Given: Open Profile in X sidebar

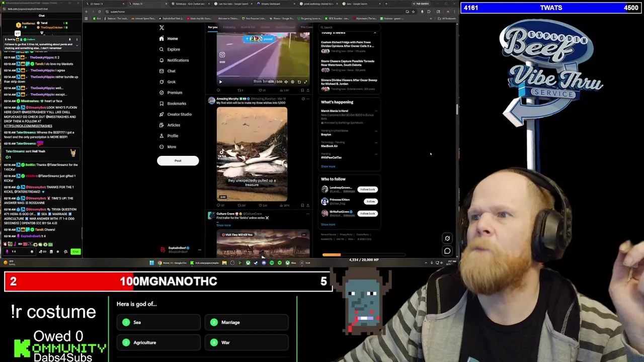Looking at the screenshot, I should (x=168, y=136).
